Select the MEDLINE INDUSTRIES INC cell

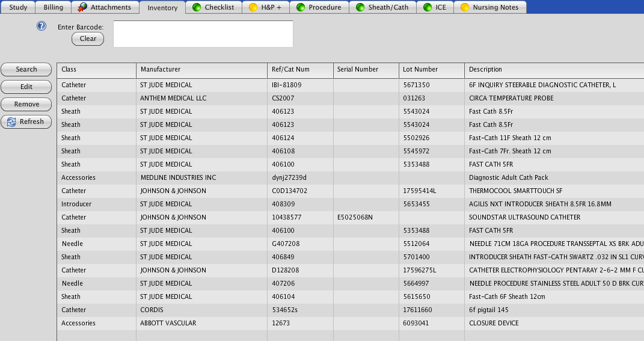[201, 177]
